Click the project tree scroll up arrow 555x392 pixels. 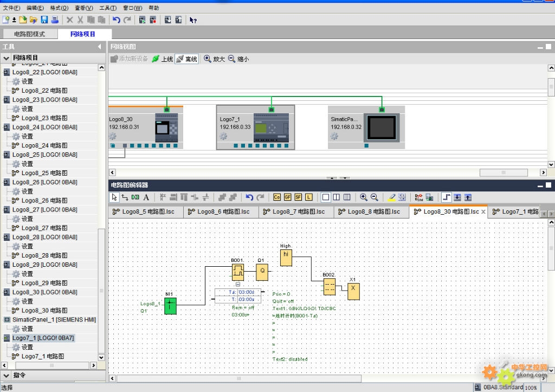pyautogui.click(x=101, y=68)
